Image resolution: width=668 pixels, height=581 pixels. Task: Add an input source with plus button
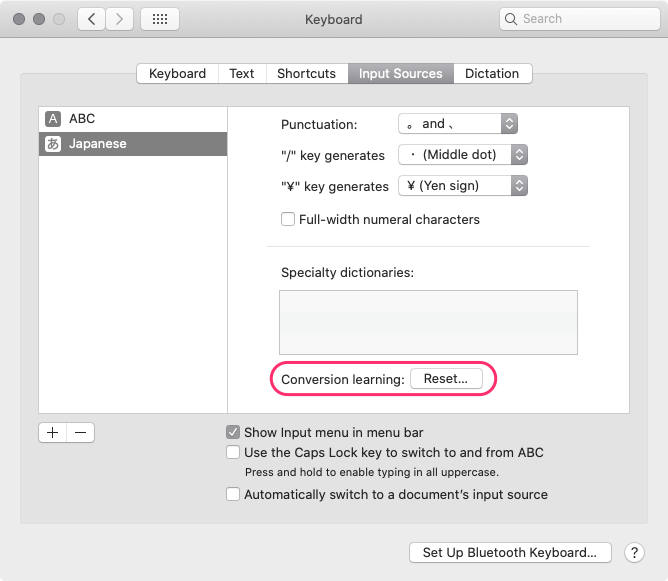click(53, 432)
